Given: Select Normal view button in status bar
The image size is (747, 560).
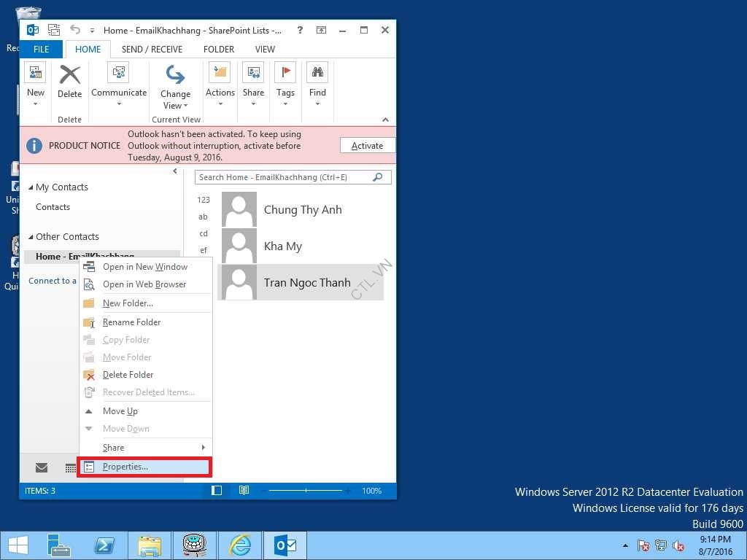Looking at the screenshot, I should pos(216,491).
